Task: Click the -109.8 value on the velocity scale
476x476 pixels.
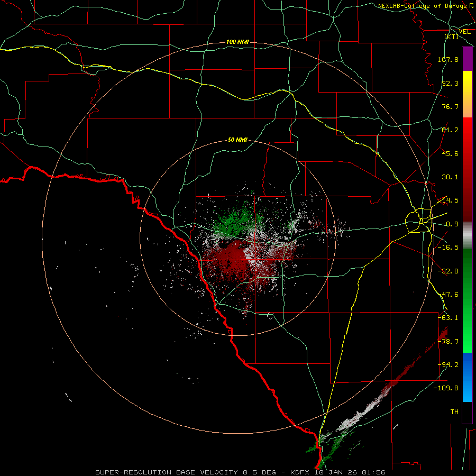Action: (446, 388)
